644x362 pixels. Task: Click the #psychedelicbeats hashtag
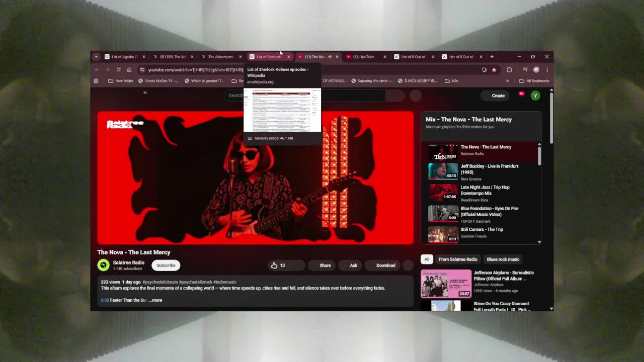click(160, 282)
